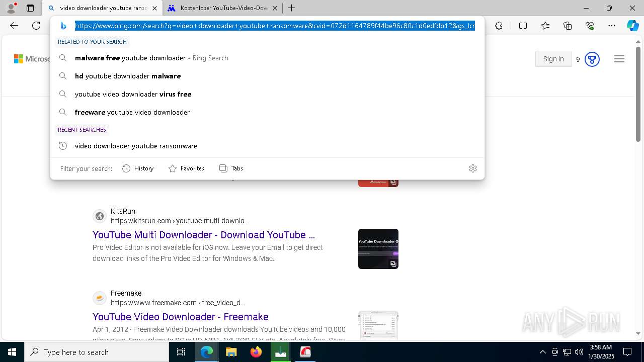644x362 pixels.
Task: Open the Extensions puzzle icon
Action: [x=499, y=26]
